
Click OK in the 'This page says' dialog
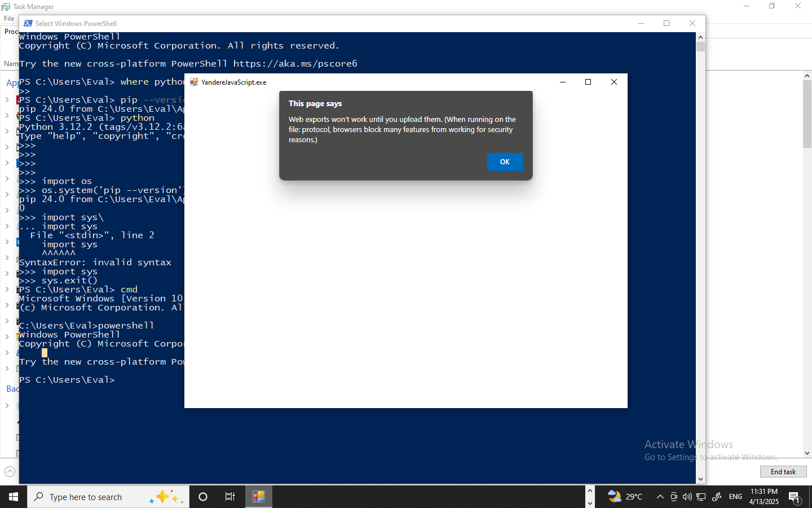coord(505,162)
